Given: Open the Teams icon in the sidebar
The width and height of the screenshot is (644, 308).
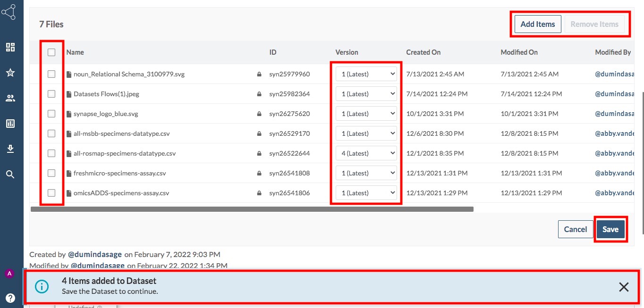Looking at the screenshot, I should click(10, 98).
